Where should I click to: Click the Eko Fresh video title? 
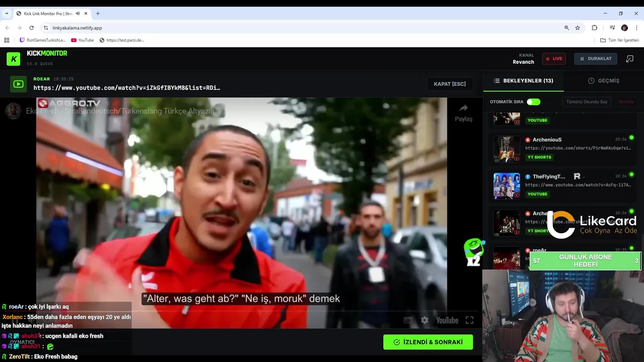120,111
